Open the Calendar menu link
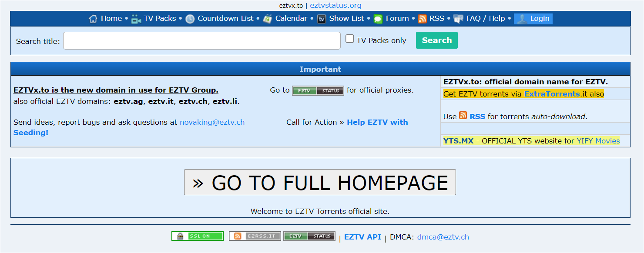The image size is (644, 253). [291, 18]
